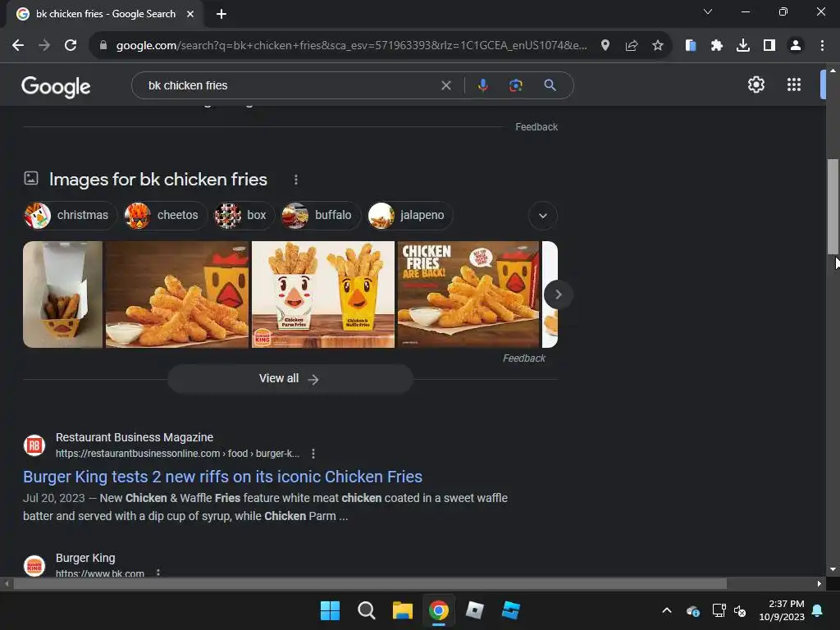840x630 pixels.
Task: Show hidden system tray icons
Action: pyautogui.click(x=667, y=610)
